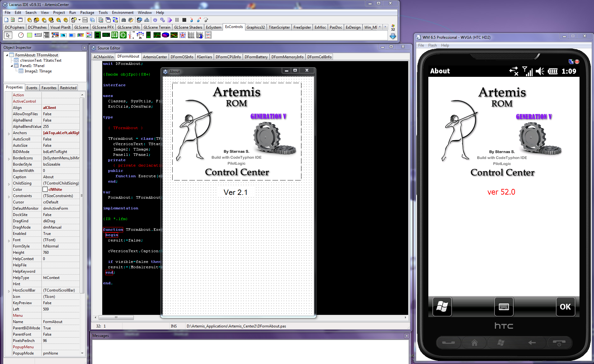This screenshot has width=594, height=364.
Task: Open the GLScene Shaders palette tab
Action: [x=188, y=27]
